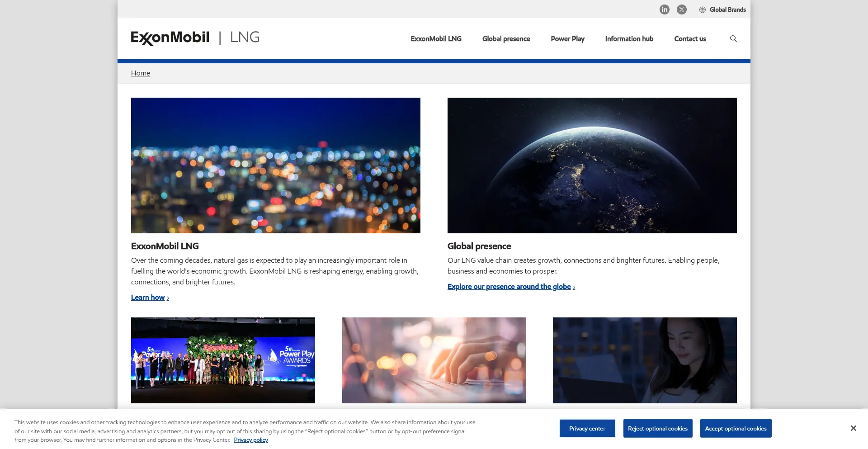This screenshot has height=449, width=868.
Task: Click the ExxonMobil LNG card heading
Action: click(165, 246)
